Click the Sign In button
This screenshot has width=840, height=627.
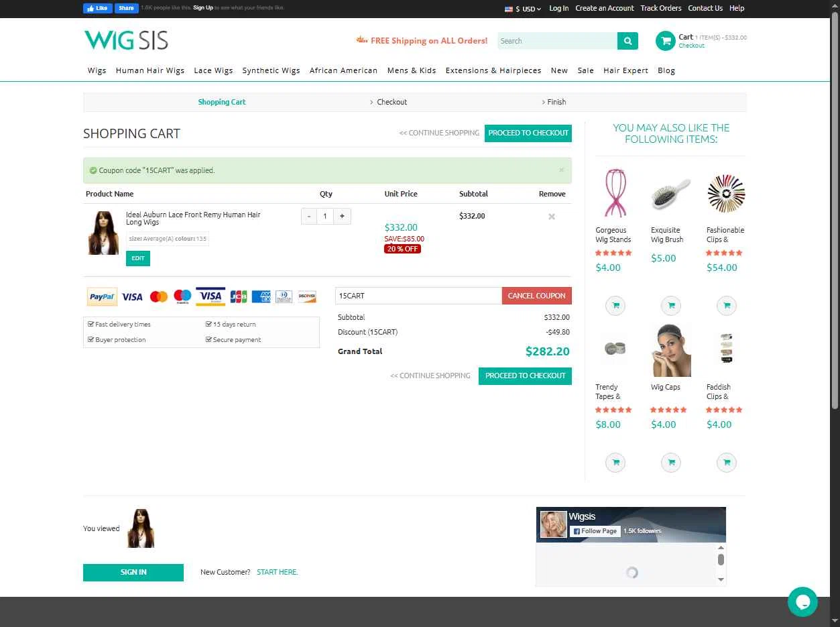pyautogui.click(x=133, y=572)
